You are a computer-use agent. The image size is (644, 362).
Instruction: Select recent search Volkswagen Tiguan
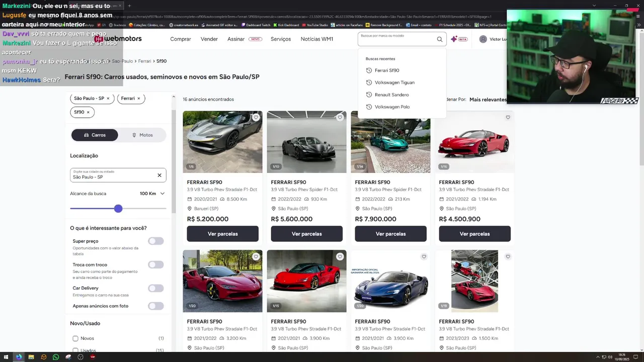click(x=394, y=82)
